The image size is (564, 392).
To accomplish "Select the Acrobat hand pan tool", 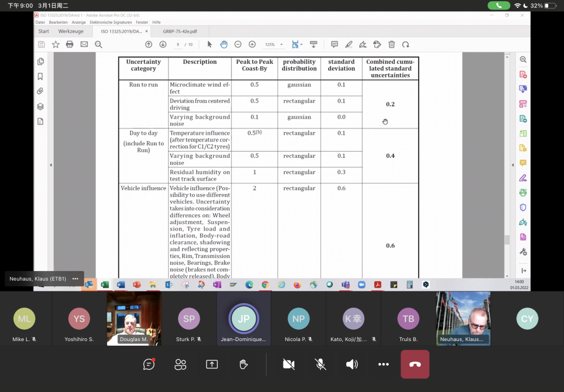I will pyautogui.click(x=223, y=44).
